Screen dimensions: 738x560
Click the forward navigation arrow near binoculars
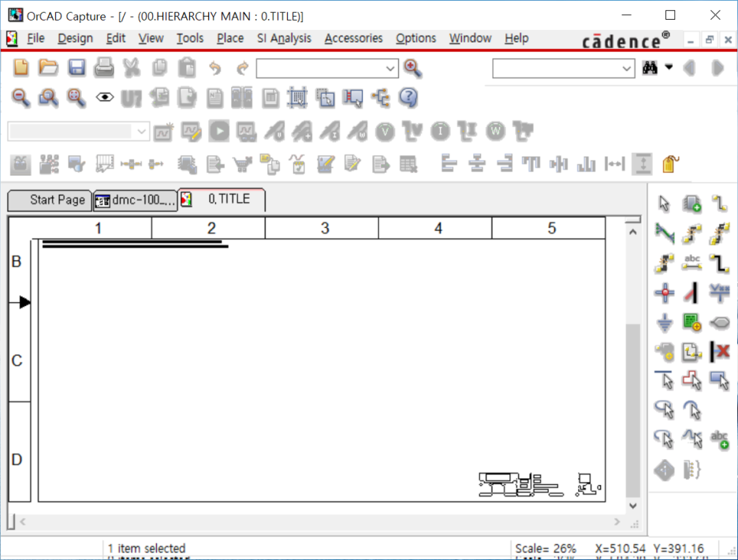point(717,69)
